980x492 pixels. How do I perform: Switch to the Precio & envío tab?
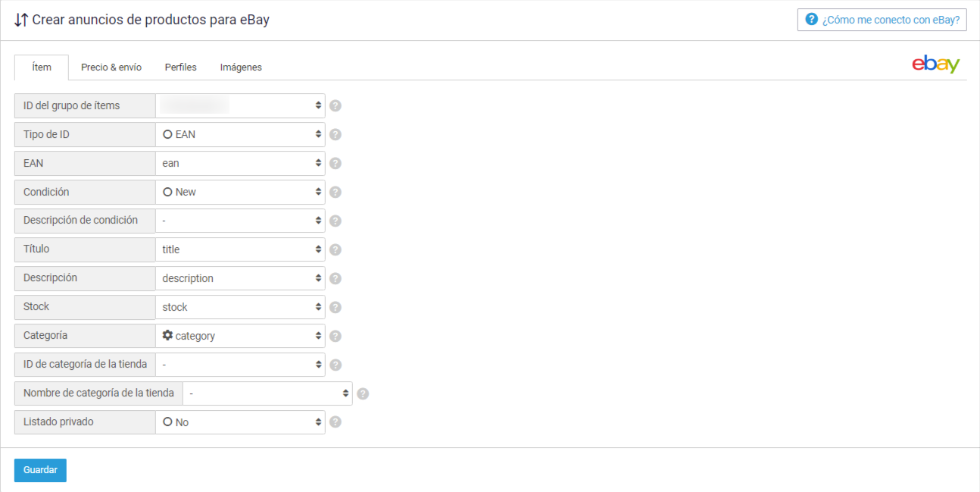pyautogui.click(x=111, y=67)
